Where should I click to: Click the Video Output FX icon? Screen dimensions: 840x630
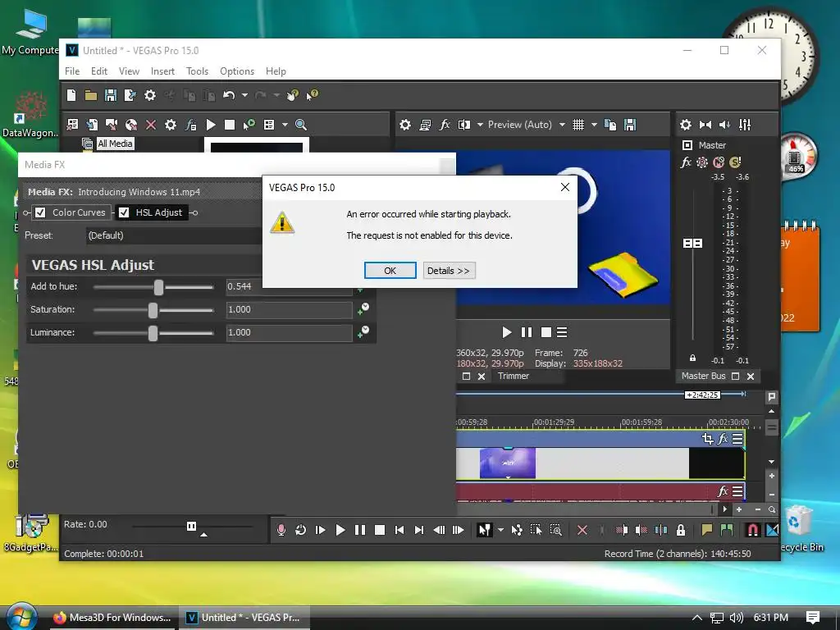coord(445,125)
